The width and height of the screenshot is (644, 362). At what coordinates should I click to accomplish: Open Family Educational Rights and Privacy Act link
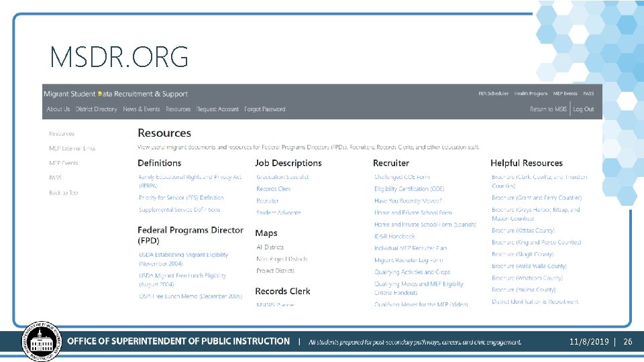click(190, 181)
